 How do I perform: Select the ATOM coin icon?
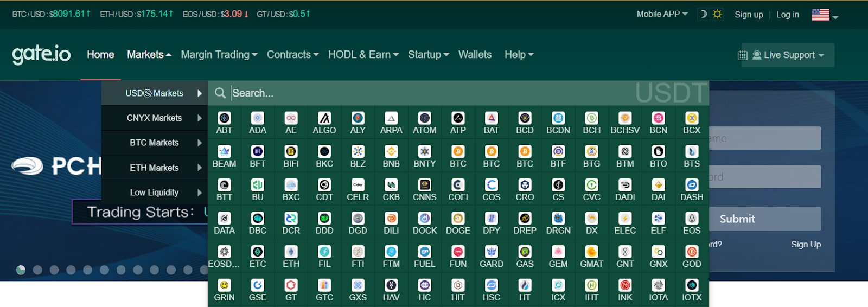click(425, 118)
